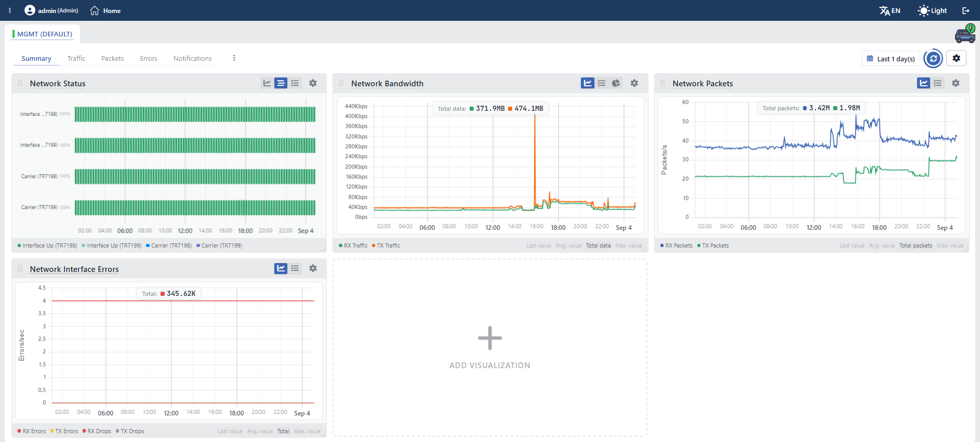Open Network Bandwidth widget settings gear

pos(634,83)
